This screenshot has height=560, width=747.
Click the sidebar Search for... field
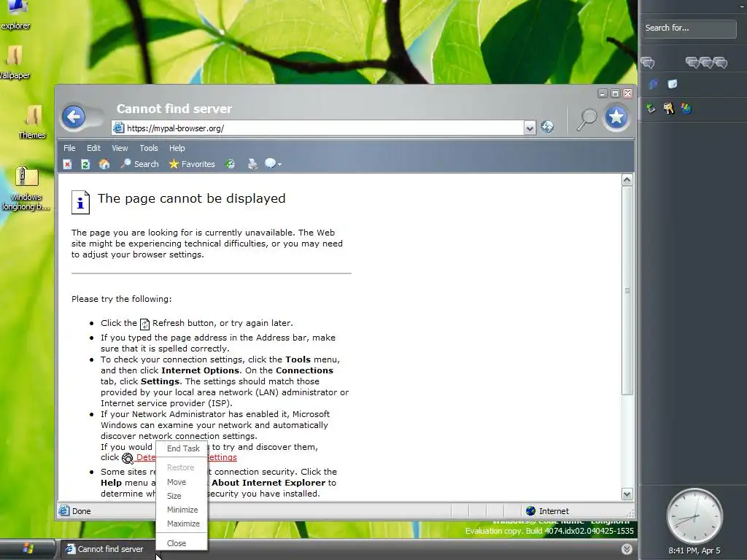(x=689, y=28)
